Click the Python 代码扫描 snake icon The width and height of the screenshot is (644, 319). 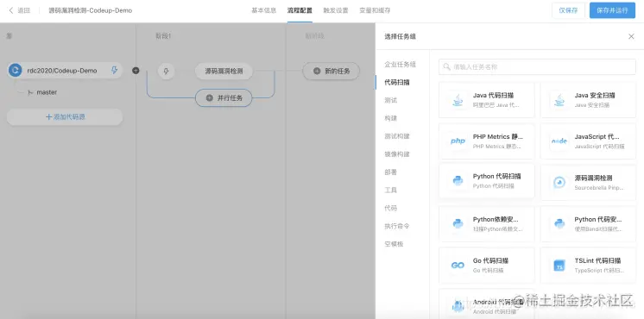[458, 181]
